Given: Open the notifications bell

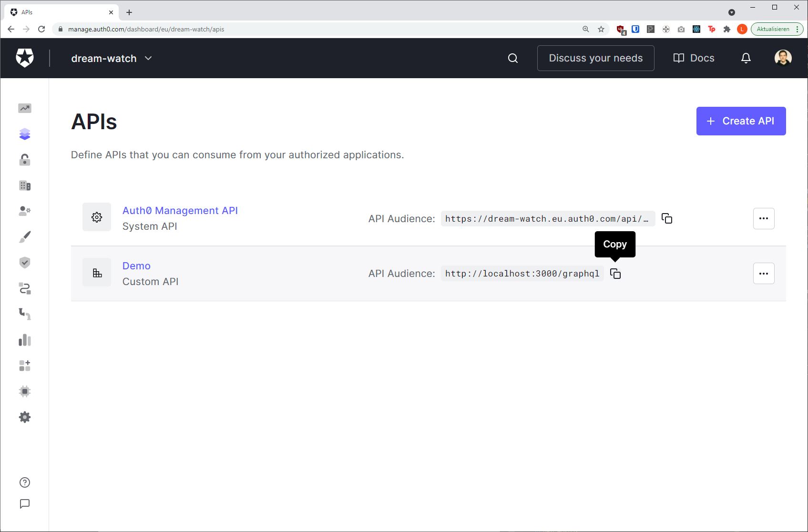Looking at the screenshot, I should click(x=745, y=58).
